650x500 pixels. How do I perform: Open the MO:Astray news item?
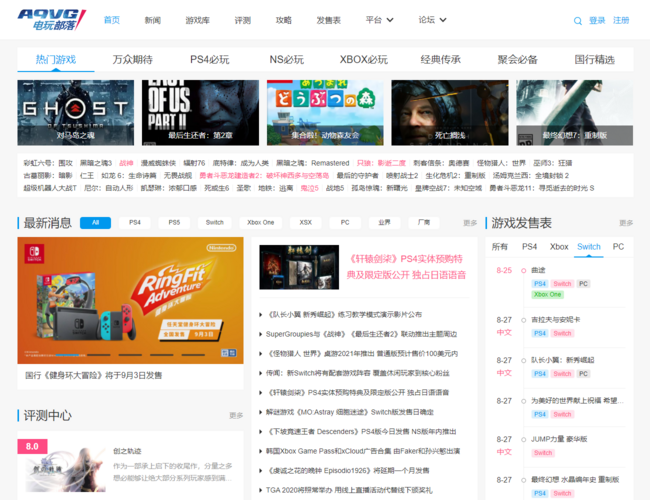pyautogui.click(x=349, y=412)
